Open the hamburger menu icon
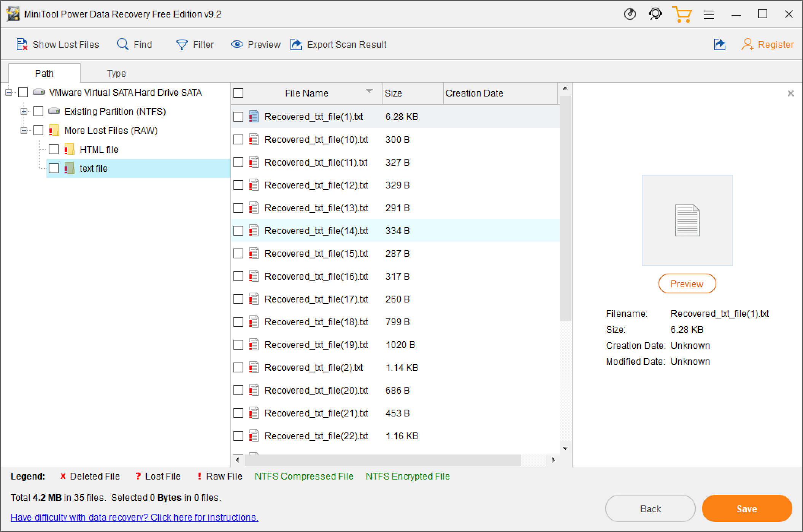This screenshot has width=803, height=532. [709, 14]
